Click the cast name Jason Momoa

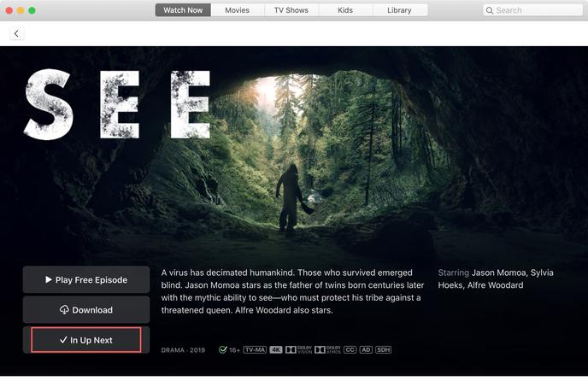[499, 273]
